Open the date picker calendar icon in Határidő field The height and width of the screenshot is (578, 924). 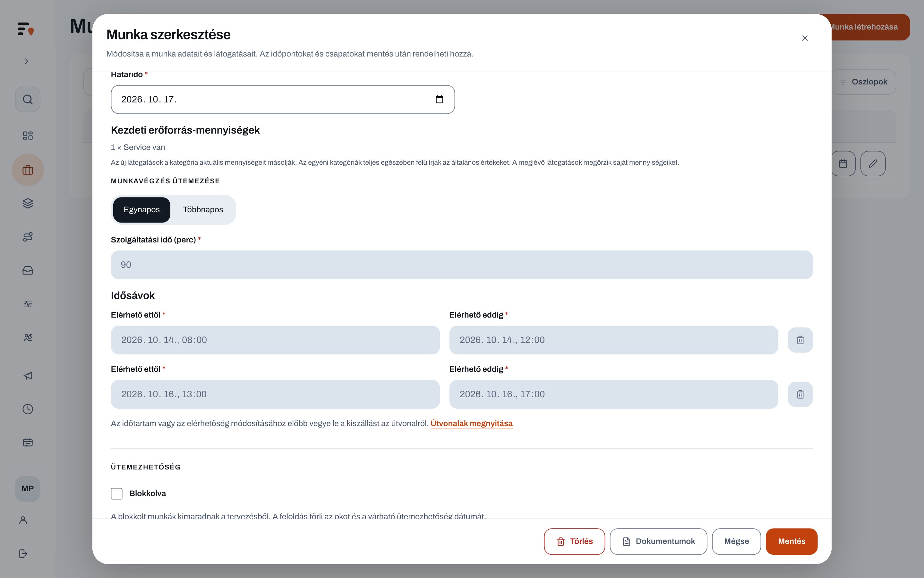439,100
